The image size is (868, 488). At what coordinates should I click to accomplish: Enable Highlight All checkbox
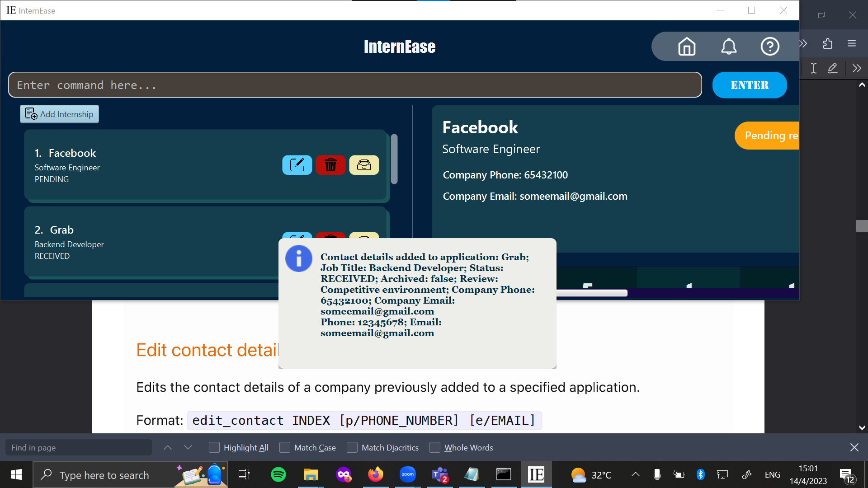point(214,447)
